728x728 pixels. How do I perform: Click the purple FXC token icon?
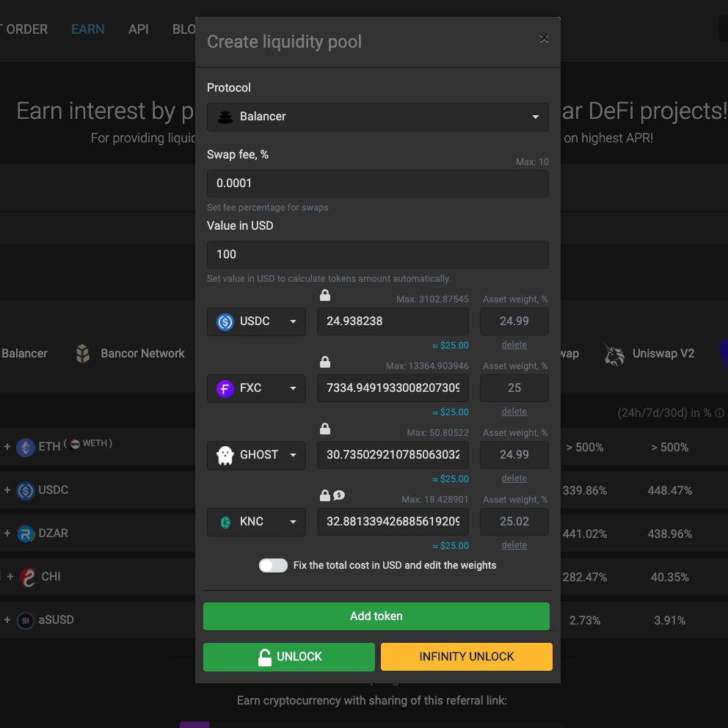225,389
